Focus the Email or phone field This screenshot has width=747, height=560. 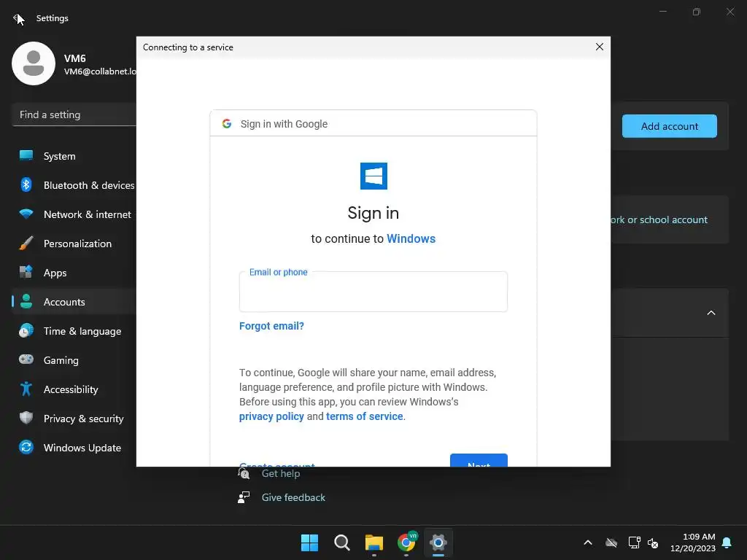coord(373,292)
